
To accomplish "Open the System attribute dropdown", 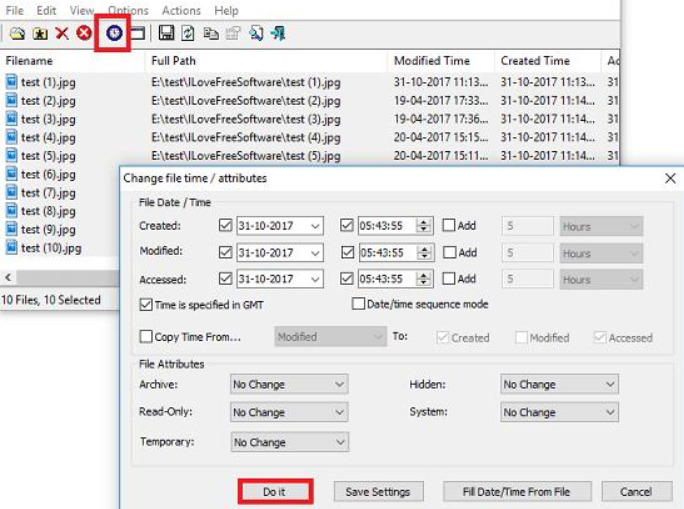I will pos(559,412).
